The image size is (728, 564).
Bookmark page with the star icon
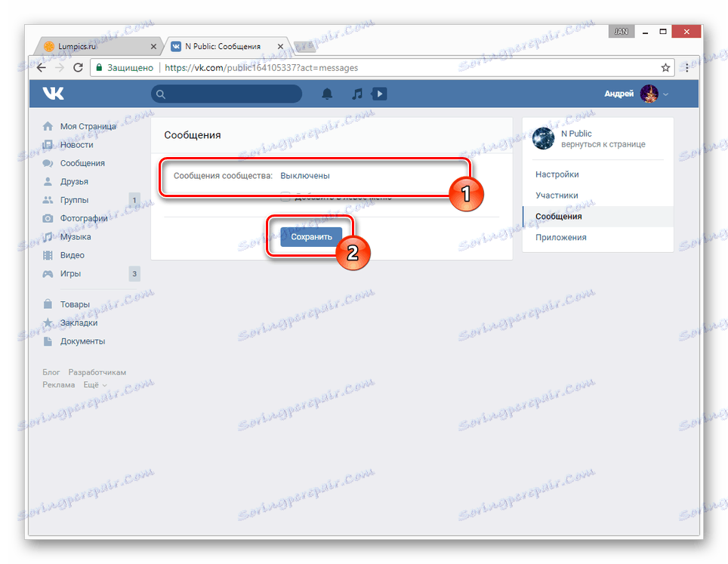pyautogui.click(x=665, y=68)
